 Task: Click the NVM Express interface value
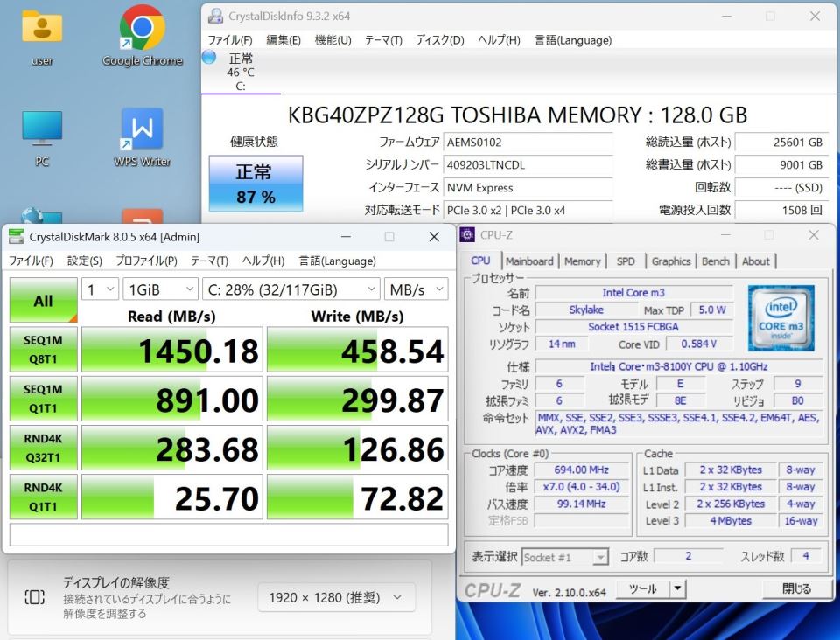click(528, 188)
